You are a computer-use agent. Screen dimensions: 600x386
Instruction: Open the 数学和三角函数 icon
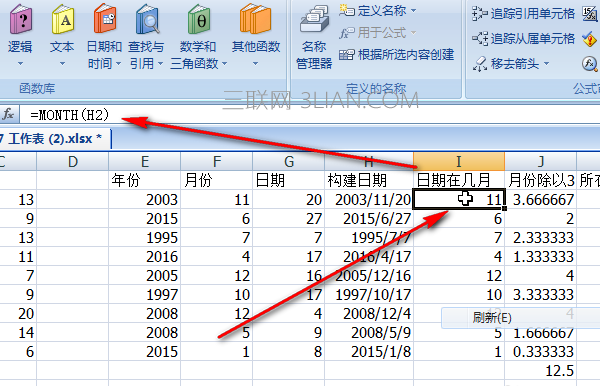(198, 36)
